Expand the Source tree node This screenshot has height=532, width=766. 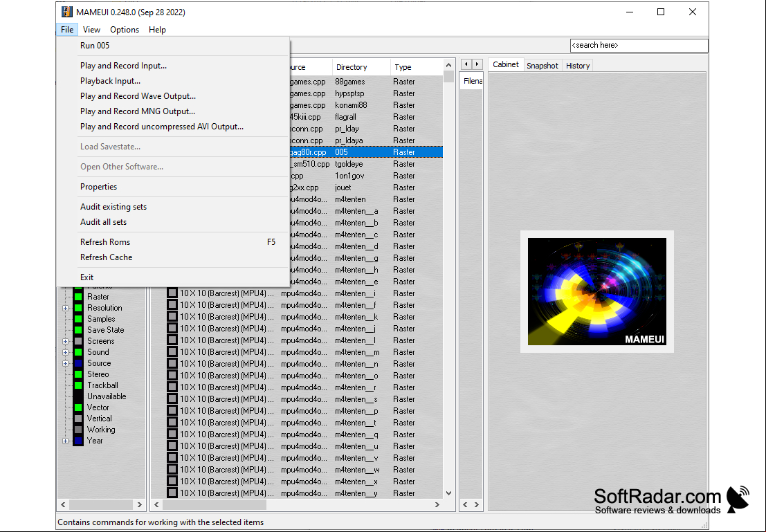(66, 363)
